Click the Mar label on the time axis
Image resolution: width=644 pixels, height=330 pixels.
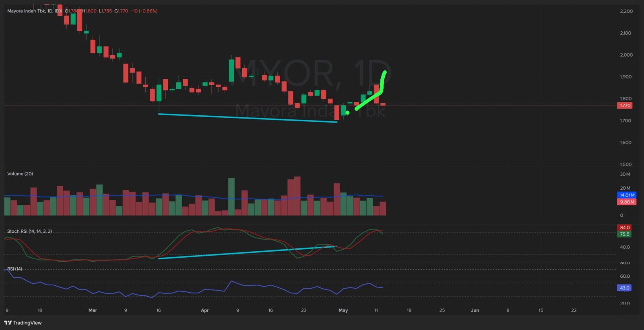coord(93,310)
